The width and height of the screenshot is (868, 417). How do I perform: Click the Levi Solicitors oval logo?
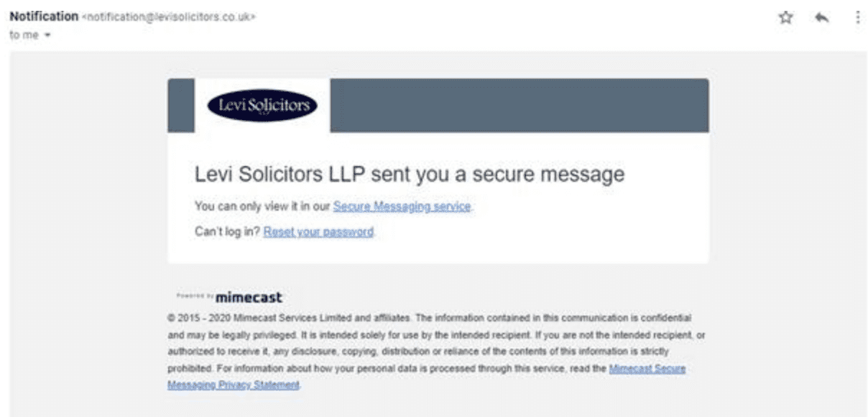(x=262, y=106)
